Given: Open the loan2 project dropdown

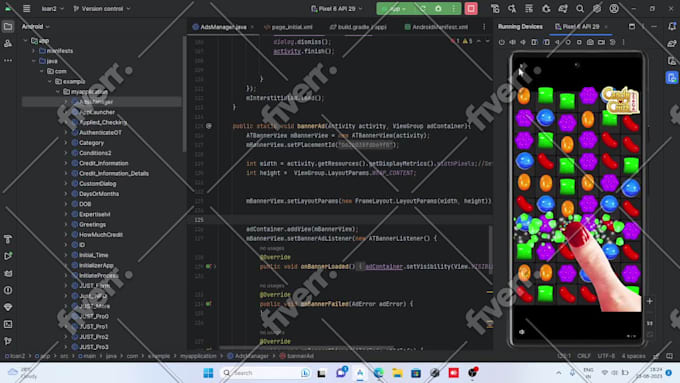Looking at the screenshot, I should [52, 9].
